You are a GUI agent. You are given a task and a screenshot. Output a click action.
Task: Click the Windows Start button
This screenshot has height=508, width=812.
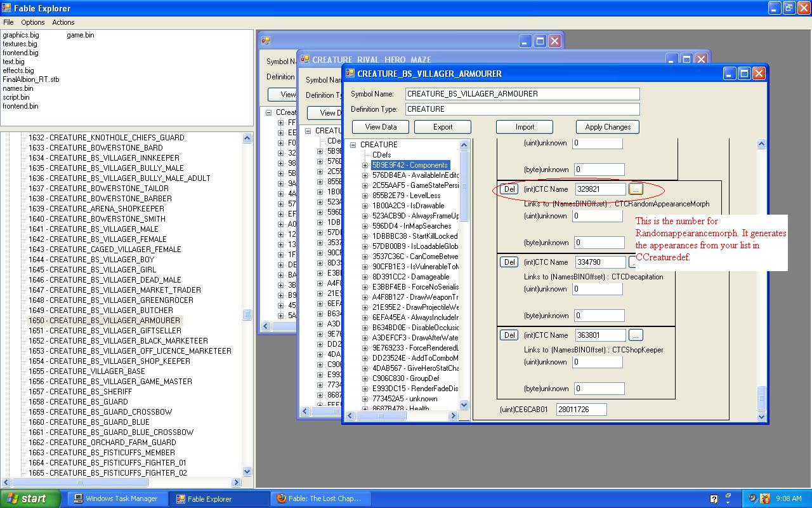coord(30,498)
